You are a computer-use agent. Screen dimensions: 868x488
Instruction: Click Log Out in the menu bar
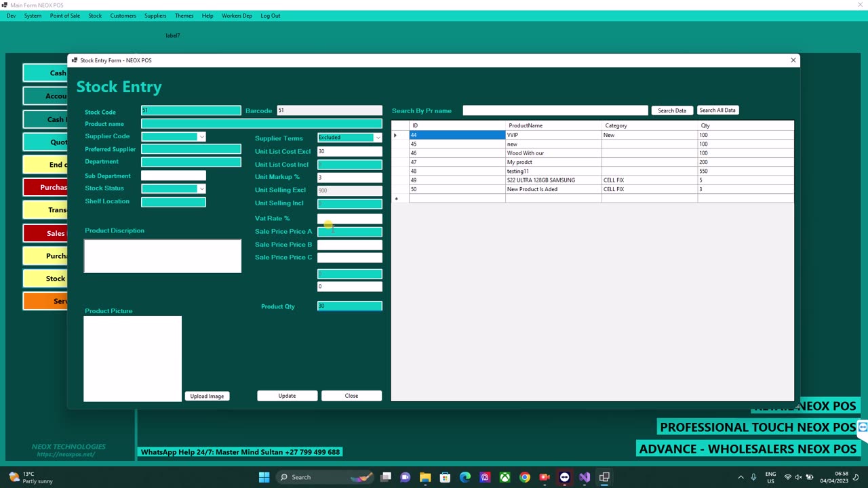coord(271,16)
